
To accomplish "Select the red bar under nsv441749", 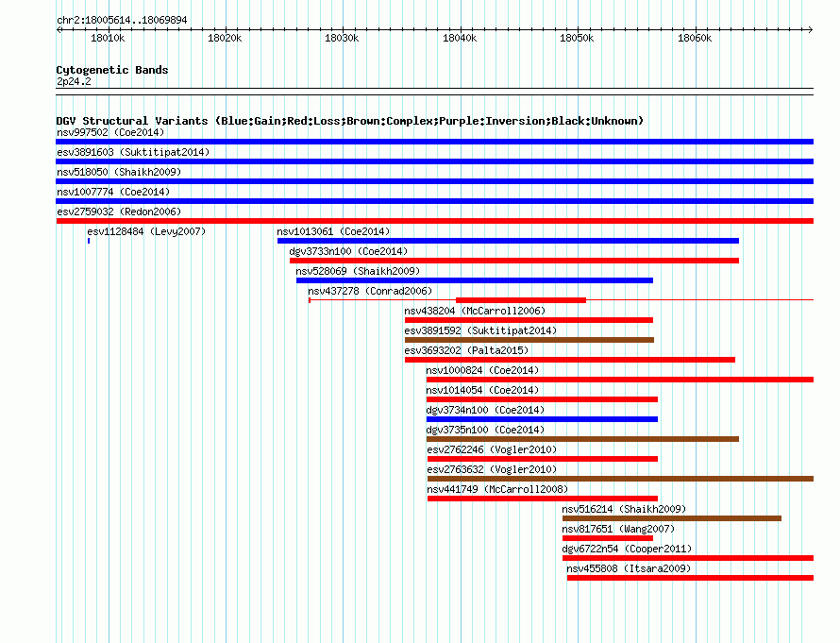I will [x=543, y=499].
